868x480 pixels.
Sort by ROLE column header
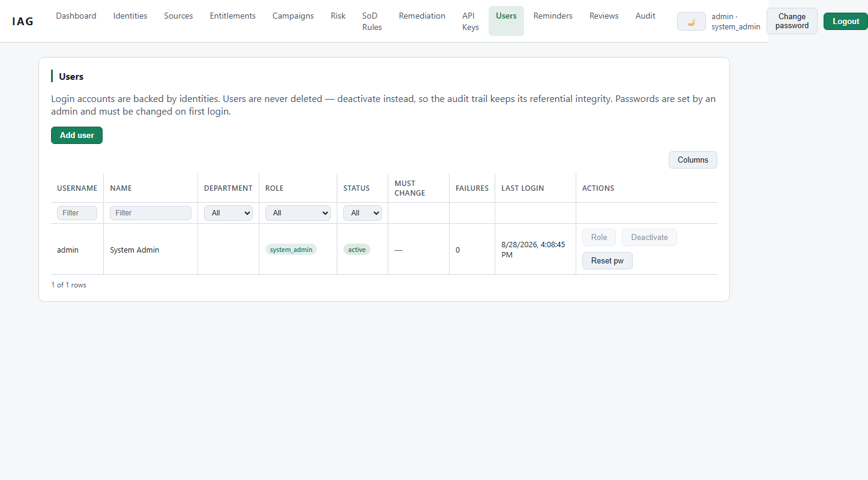(298, 188)
